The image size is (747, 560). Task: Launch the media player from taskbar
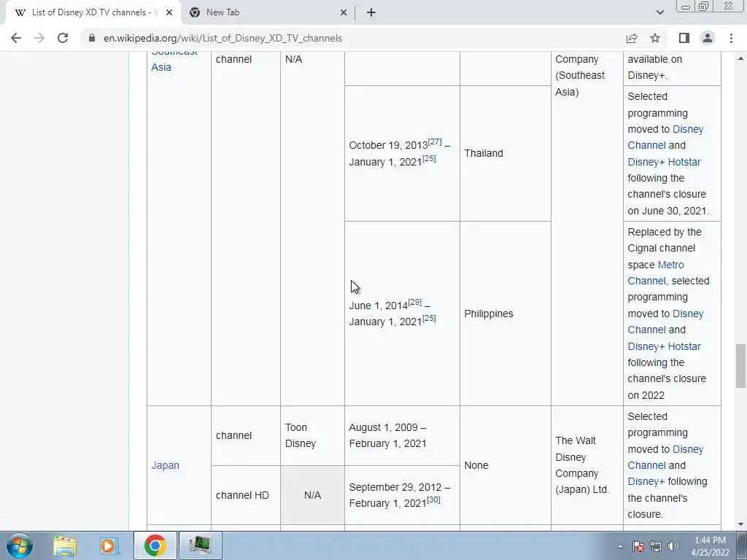[x=109, y=545]
